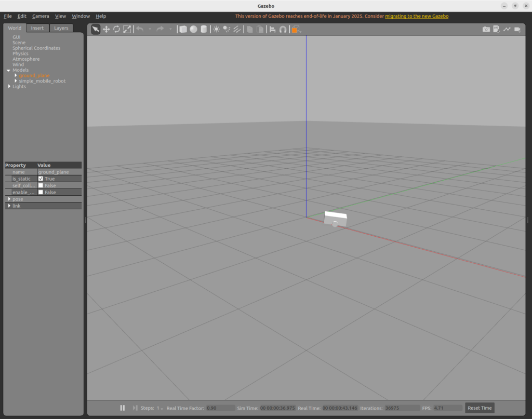Screen dimensions: 532x419
Task: Click the Real Time Factor value field
Action: pos(220,408)
